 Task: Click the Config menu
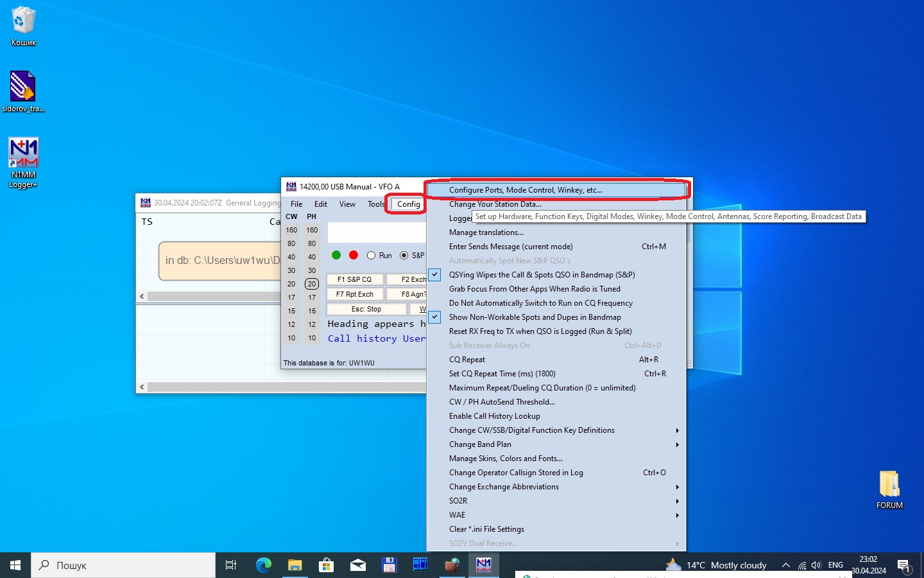(x=408, y=204)
